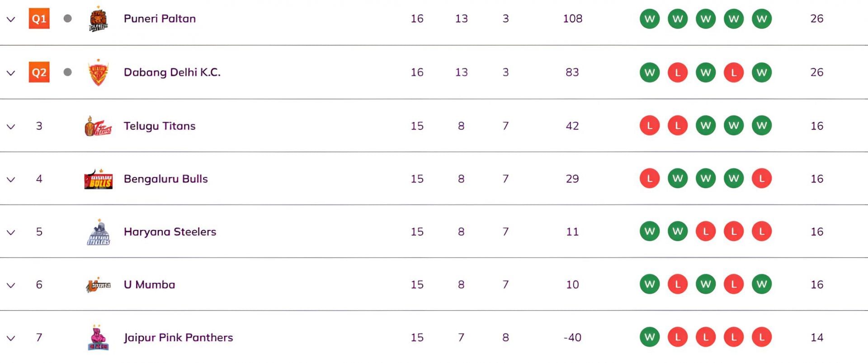
Task: Expand the Haryana Steelers row chevron
Action: pyautogui.click(x=11, y=233)
